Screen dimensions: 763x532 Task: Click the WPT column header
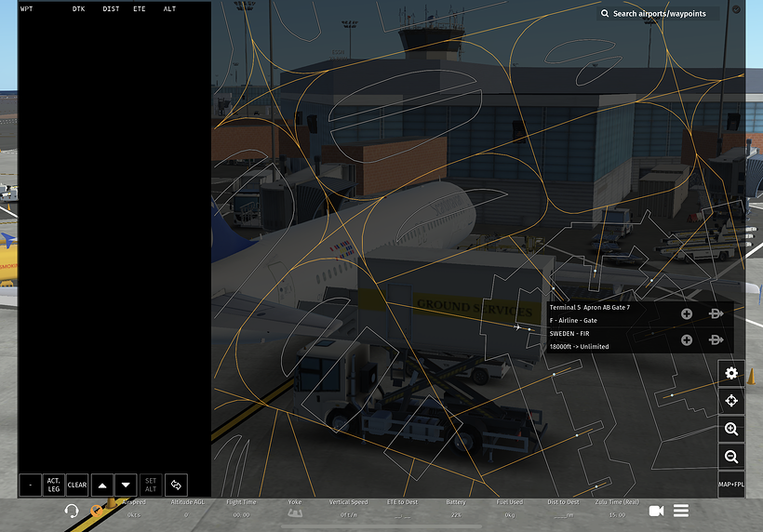[27, 8]
